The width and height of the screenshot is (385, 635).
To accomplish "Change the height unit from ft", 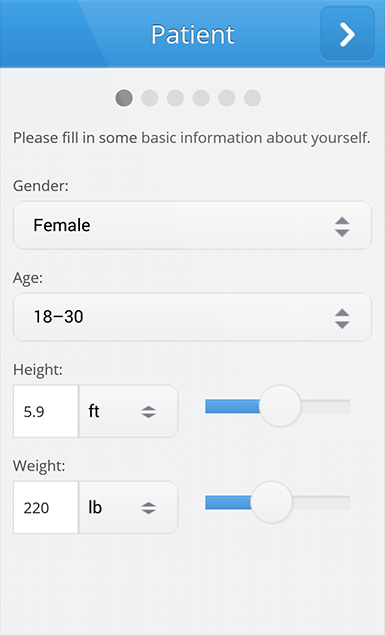I will click(x=128, y=411).
